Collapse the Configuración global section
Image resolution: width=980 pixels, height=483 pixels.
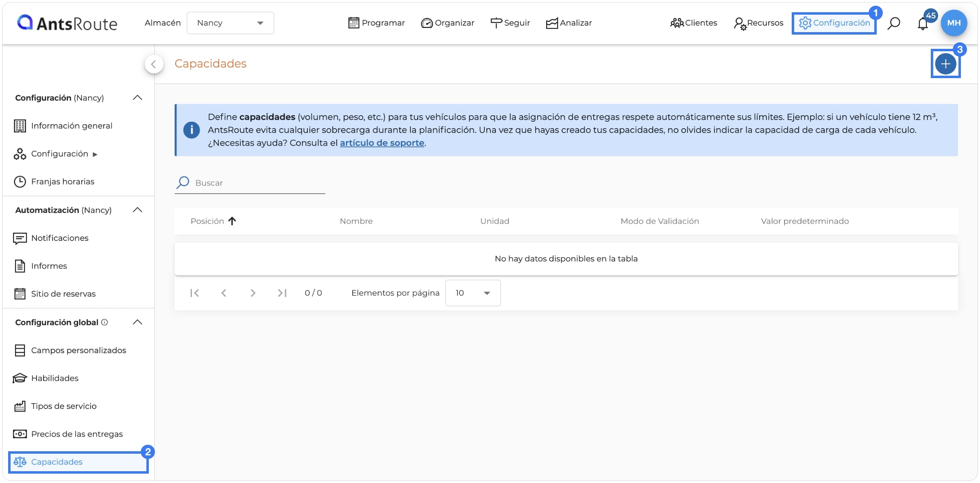[137, 322]
